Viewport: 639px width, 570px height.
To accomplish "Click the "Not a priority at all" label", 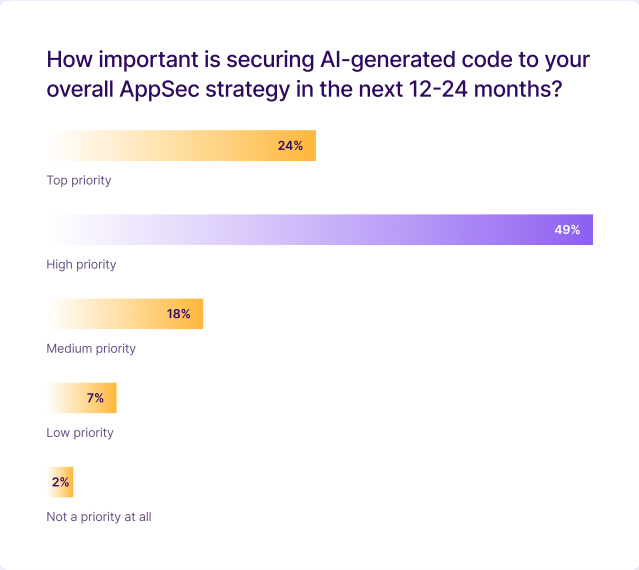I will tap(99, 517).
